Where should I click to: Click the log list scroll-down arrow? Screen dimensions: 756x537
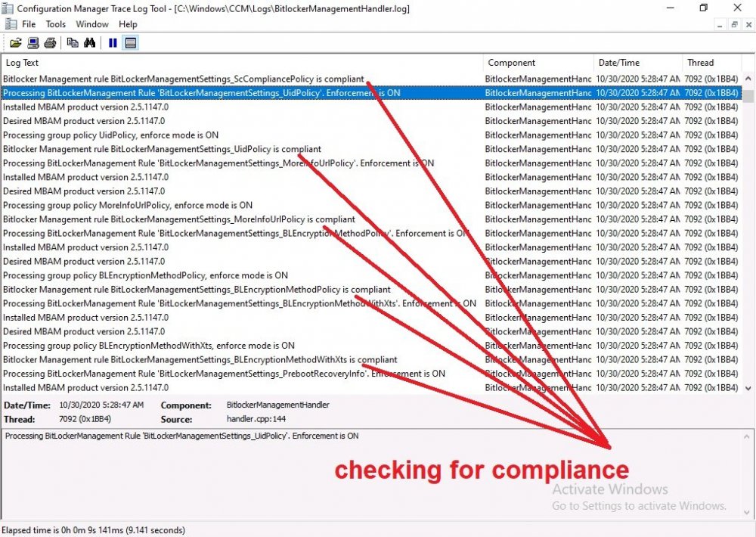click(748, 388)
